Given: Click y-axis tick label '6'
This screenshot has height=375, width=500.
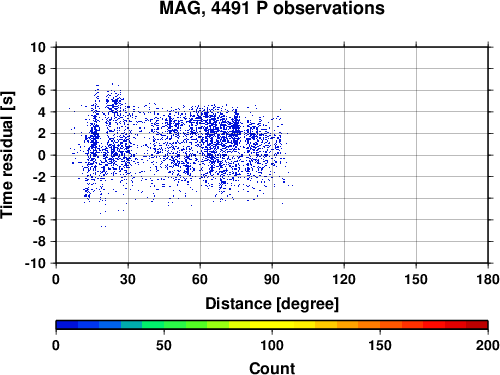Looking at the screenshot, I should [41, 90].
